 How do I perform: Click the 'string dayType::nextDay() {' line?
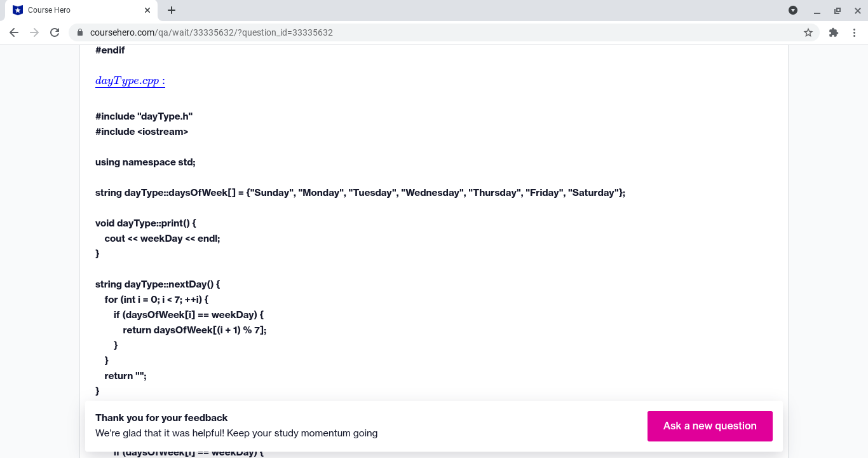(158, 284)
